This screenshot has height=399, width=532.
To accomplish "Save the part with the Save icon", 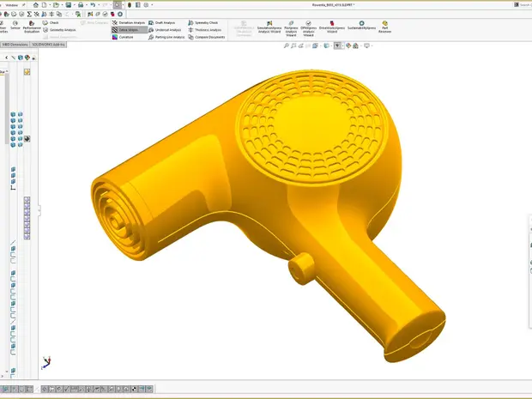I will 69,5.
